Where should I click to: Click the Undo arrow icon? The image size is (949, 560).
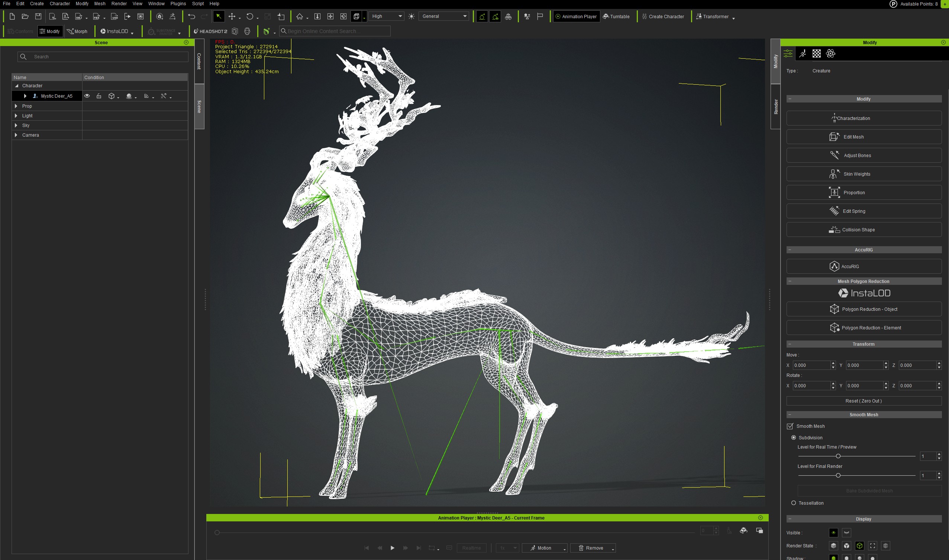[191, 16]
